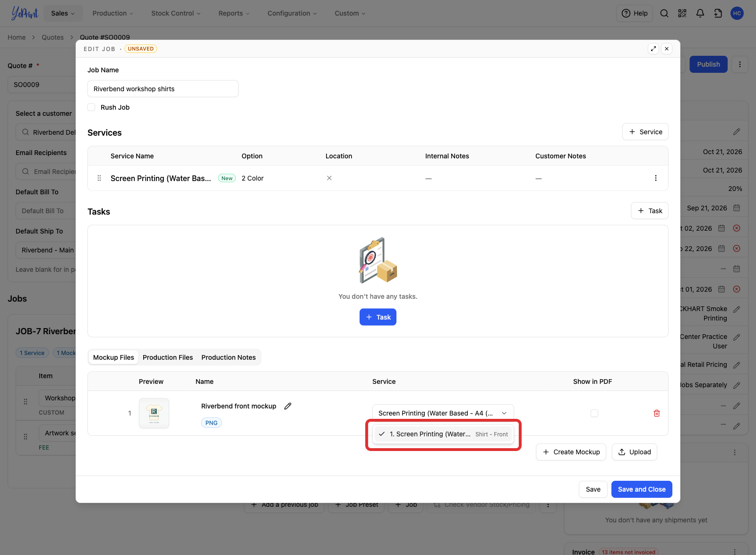Switch to the Production Notes tab
The width and height of the screenshot is (756, 555).
pos(229,357)
